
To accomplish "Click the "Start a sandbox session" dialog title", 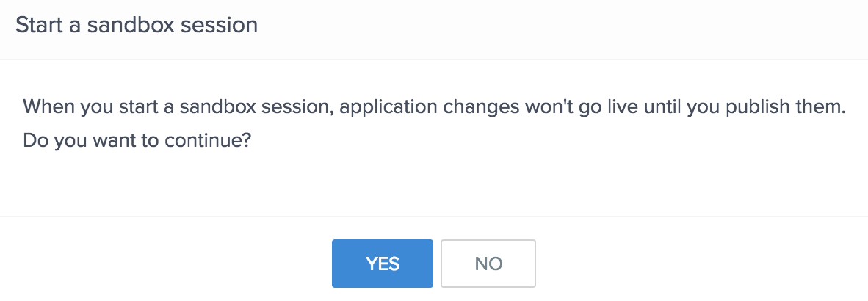I will click(x=137, y=26).
